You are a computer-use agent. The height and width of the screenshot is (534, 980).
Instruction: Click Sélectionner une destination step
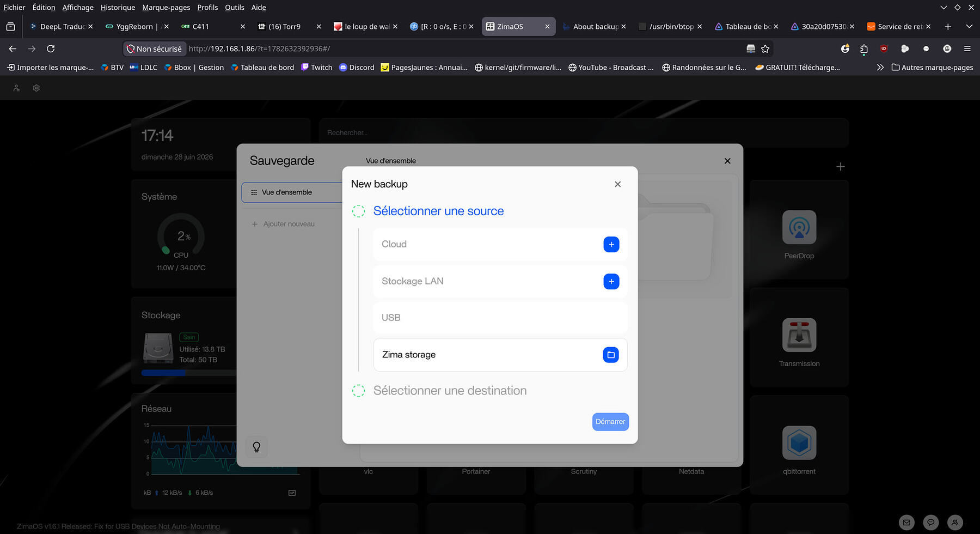(450, 391)
